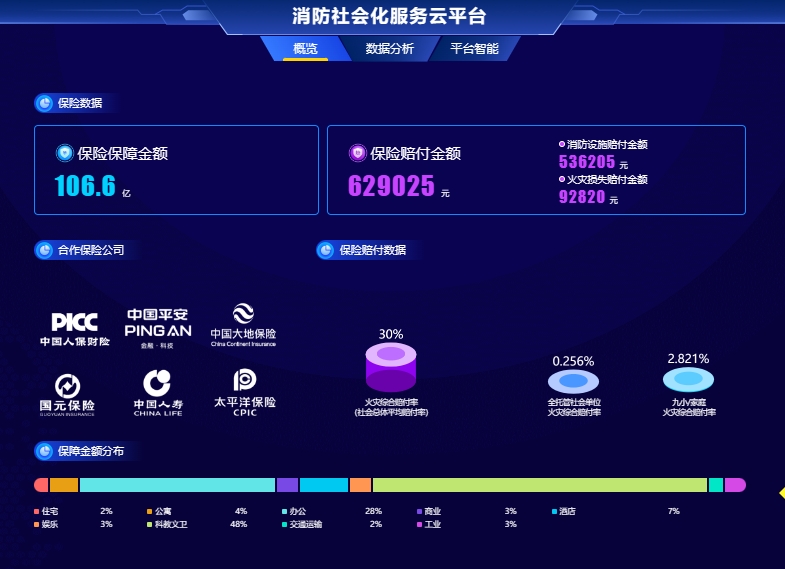Toggle the 科教文卫 legend entry
This screenshot has height=569, width=785.
click(168, 524)
